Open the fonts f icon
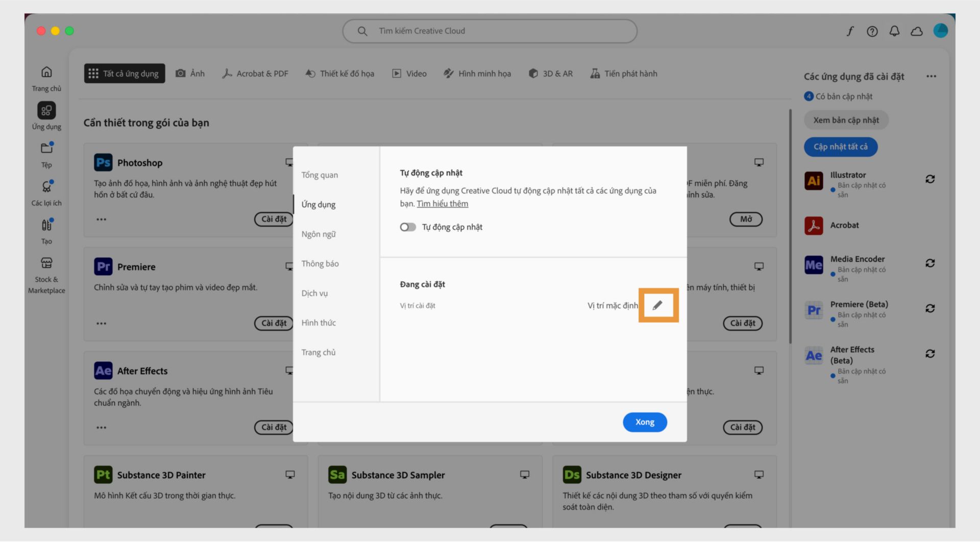The height and width of the screenshot is (542, 980). (x=850, y=31)
